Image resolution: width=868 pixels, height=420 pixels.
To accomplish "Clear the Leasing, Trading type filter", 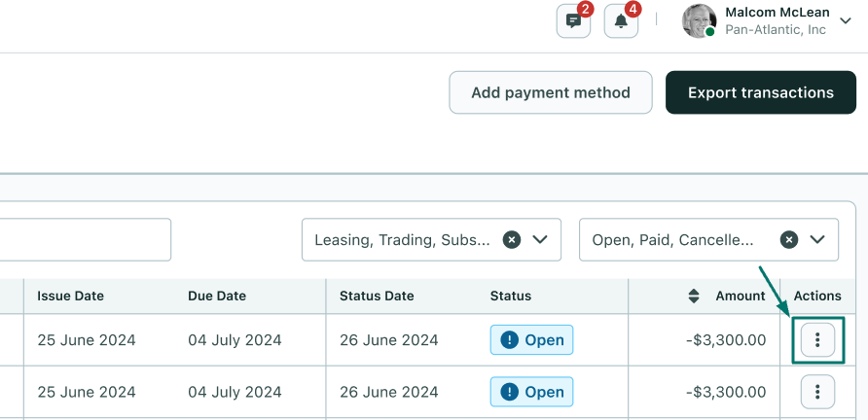I will (512, 239).
